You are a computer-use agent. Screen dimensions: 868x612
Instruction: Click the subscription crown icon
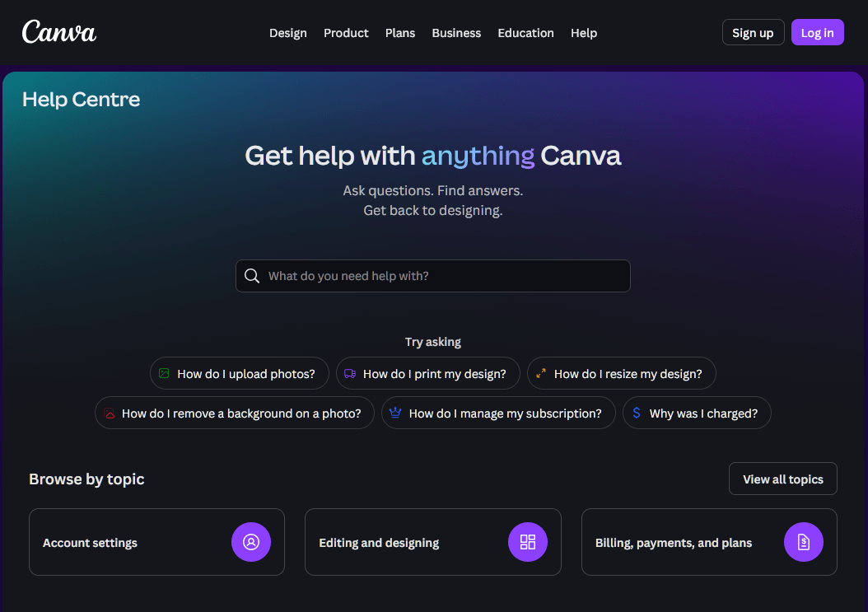tap(395, 413)
